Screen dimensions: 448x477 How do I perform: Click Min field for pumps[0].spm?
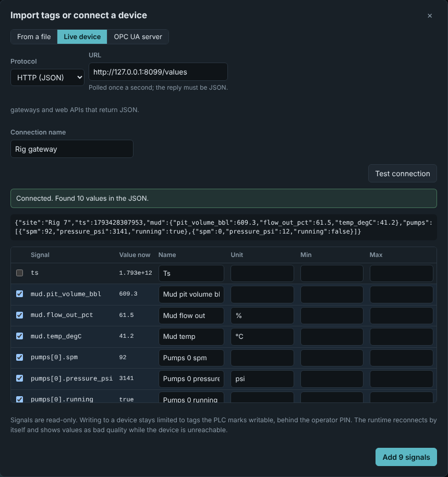332,358
